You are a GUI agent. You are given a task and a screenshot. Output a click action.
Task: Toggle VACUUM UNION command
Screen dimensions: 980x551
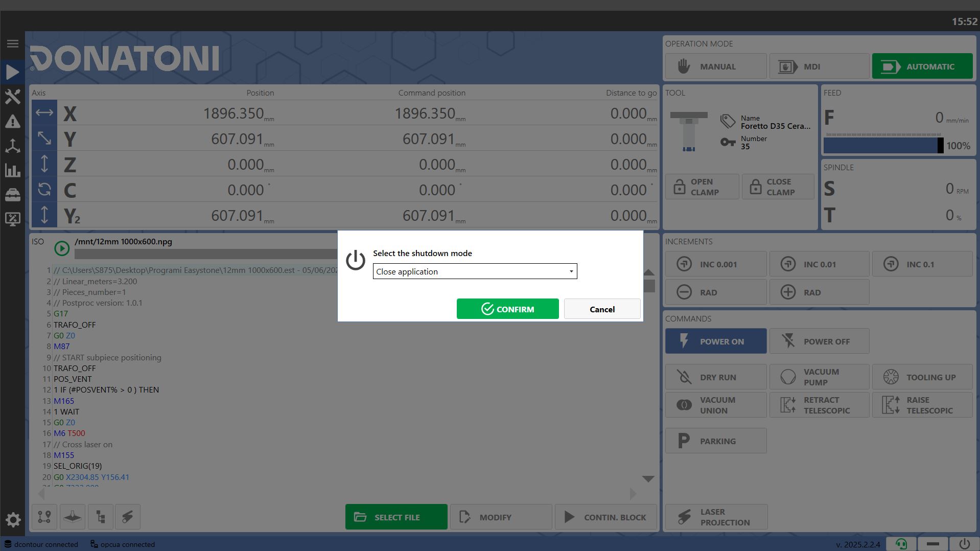point(716,405)
